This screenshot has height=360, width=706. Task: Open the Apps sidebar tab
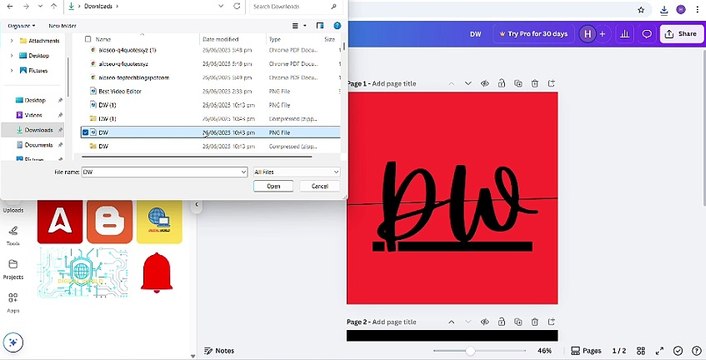tap(13, 303)
